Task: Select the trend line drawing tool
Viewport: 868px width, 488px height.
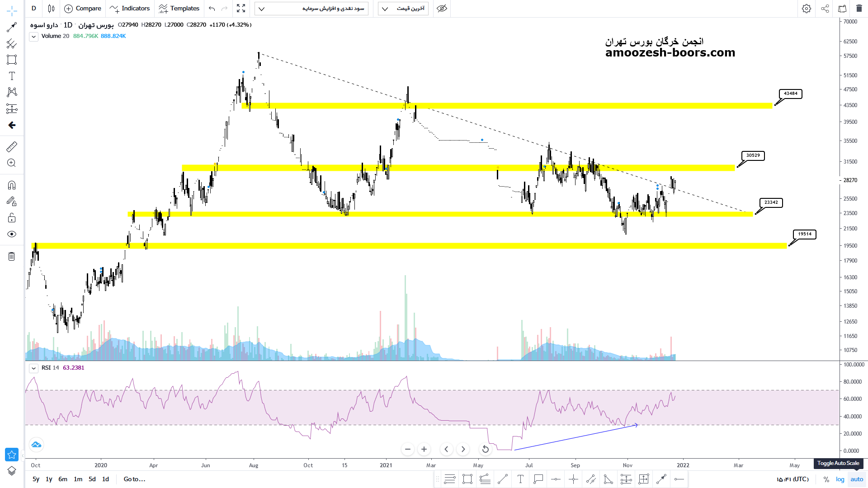Action: [12, 27]
